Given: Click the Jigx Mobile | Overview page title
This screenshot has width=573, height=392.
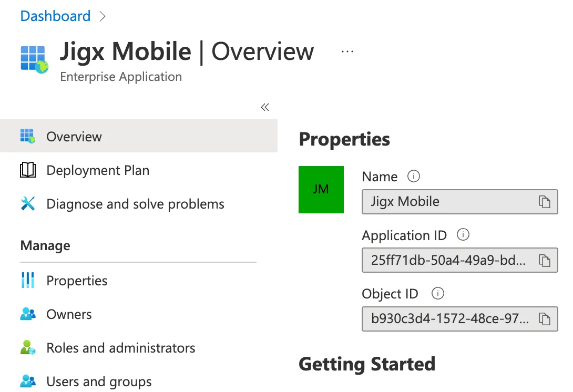Looking at the screenshot, I should coord(187,51).
